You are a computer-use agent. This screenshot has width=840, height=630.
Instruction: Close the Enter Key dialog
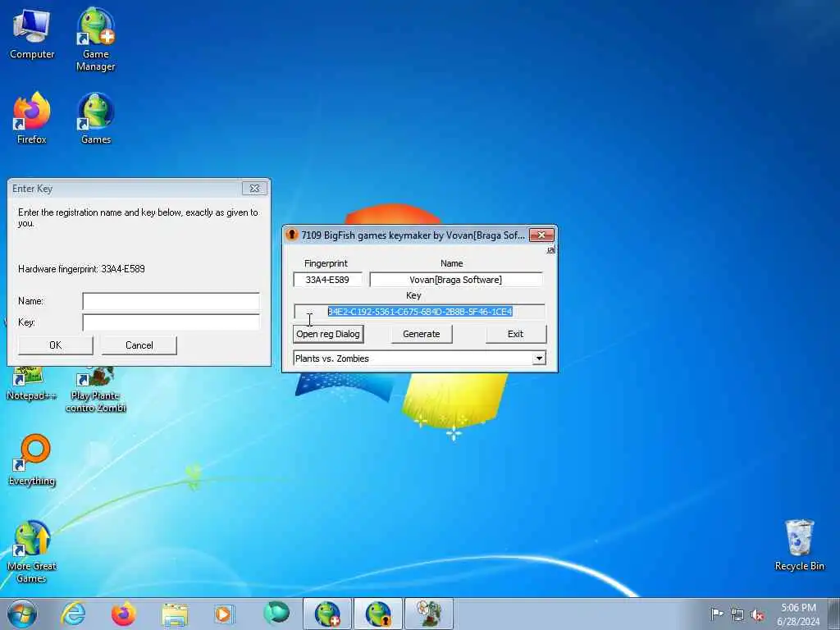coord(254,189)
